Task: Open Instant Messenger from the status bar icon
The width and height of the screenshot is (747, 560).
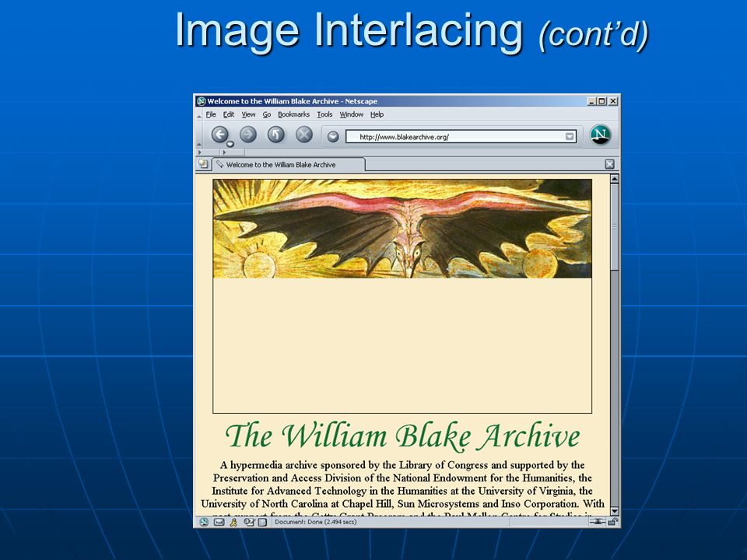Action: point(233,522)
